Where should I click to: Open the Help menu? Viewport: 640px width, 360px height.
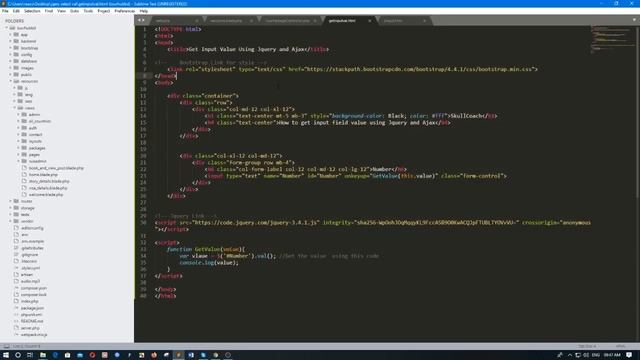[x=144, y=11]
